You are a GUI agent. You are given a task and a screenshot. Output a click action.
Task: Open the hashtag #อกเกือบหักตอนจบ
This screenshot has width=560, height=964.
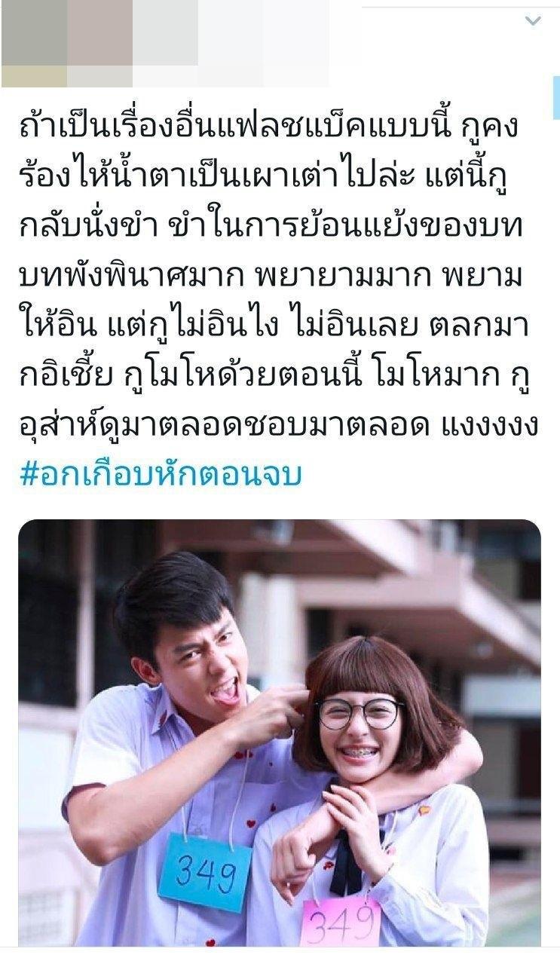pos(160,476)
